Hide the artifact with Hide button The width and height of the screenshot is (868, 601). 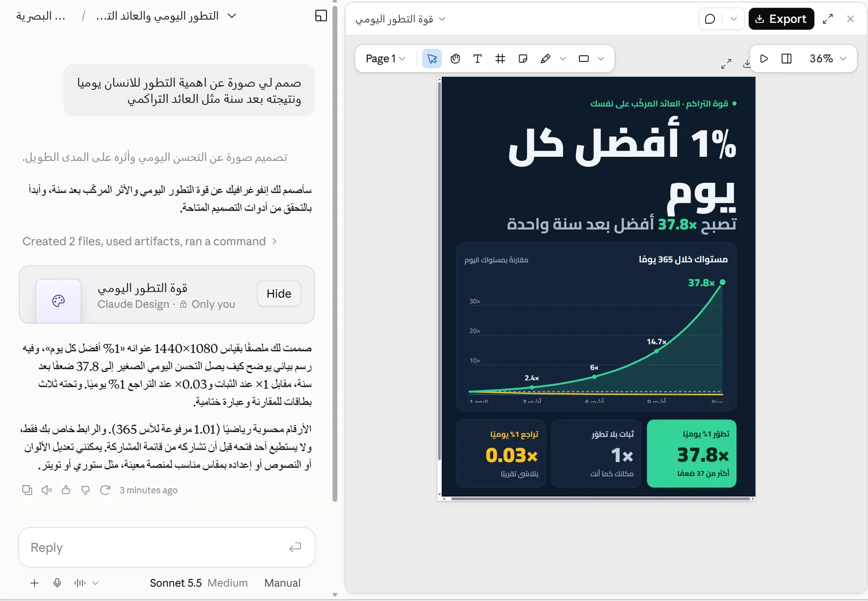pos(279,293)
